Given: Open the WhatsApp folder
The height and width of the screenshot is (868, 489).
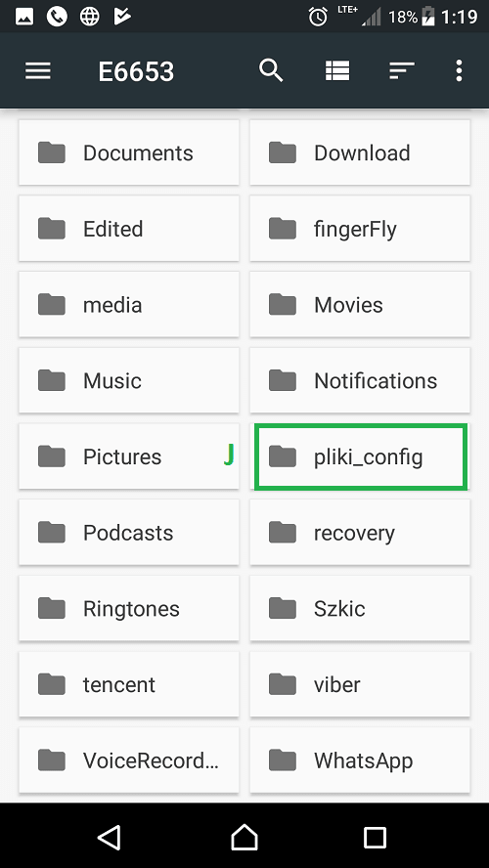Looking at the screenshot, I should [x=360, y=760].
